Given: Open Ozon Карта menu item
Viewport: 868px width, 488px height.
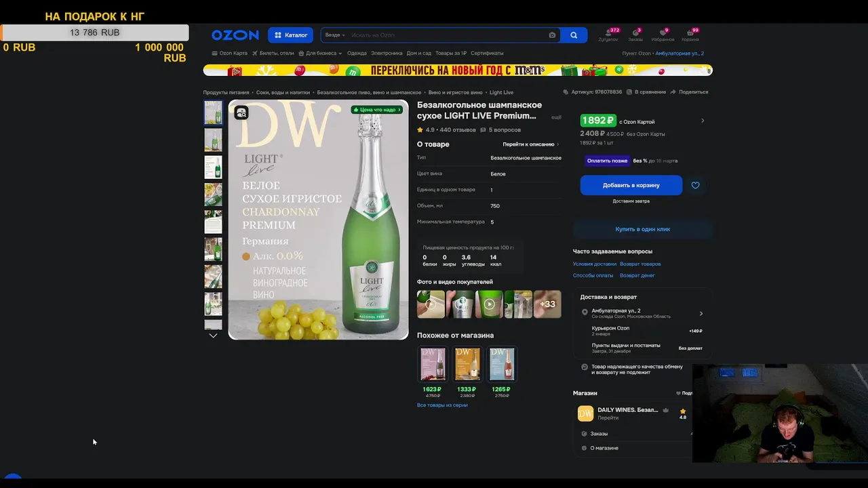Looking at the screenshot, I should (230, 53).
